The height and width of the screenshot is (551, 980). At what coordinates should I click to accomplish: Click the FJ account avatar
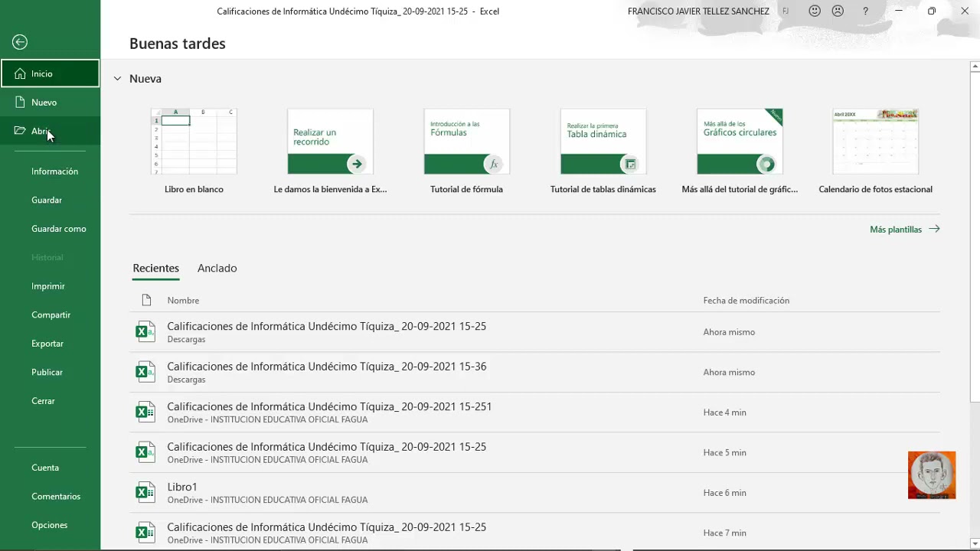click(786, 11)
